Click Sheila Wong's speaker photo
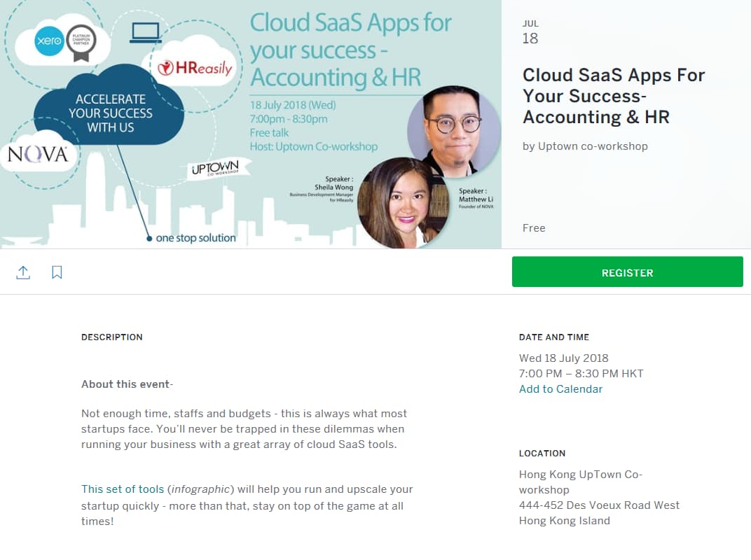 [x=404, y=203]
